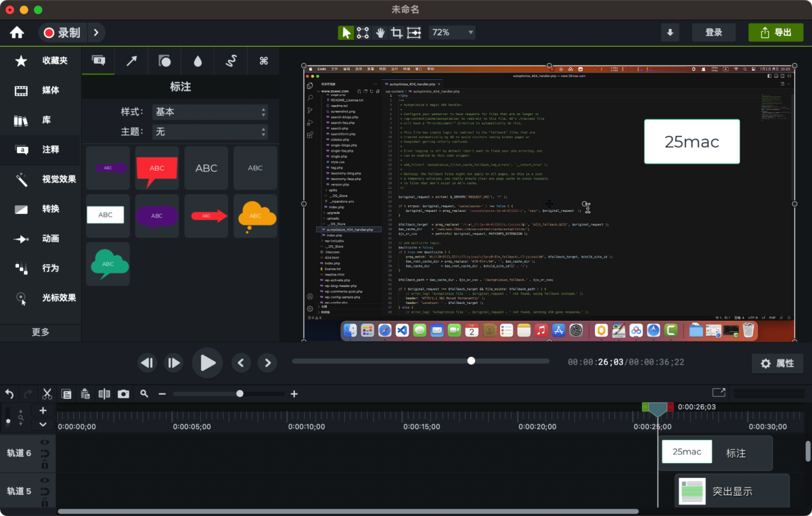Click the preview playback scrubber handle
This screenshot has width=812, height=516.
click(471, 361)
